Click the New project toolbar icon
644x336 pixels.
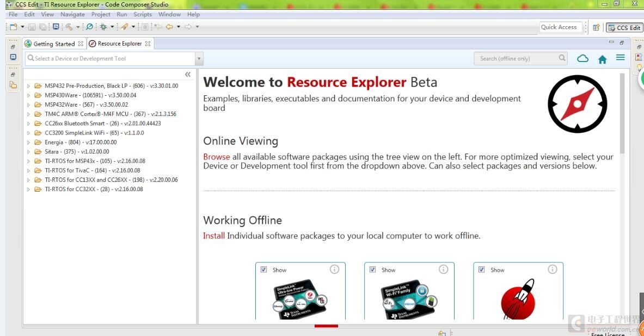click(x=14, y=27)
